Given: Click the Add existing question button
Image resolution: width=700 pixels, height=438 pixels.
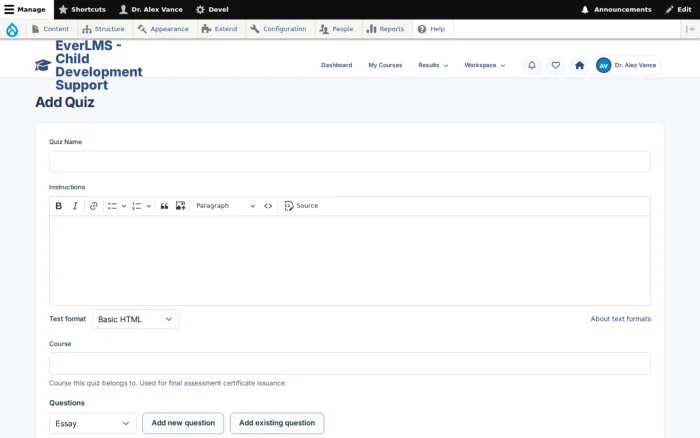Looking at the screenshot, I should 277,423.
